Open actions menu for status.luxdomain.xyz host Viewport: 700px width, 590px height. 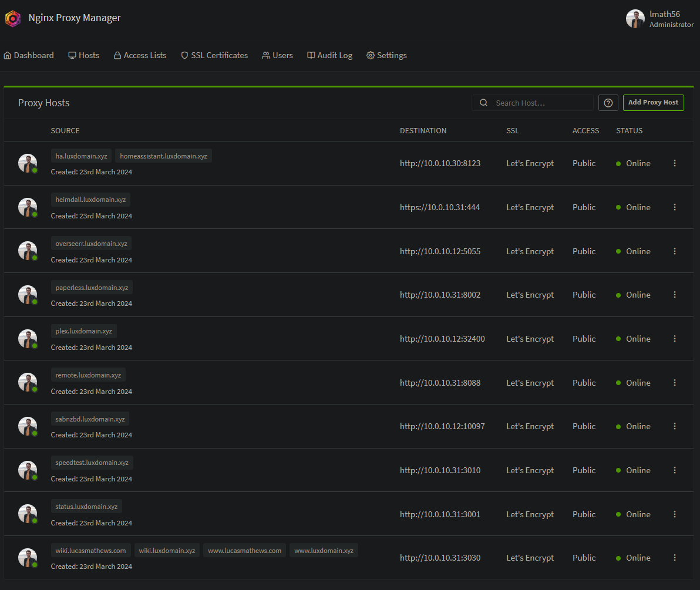tap(674, 514)
